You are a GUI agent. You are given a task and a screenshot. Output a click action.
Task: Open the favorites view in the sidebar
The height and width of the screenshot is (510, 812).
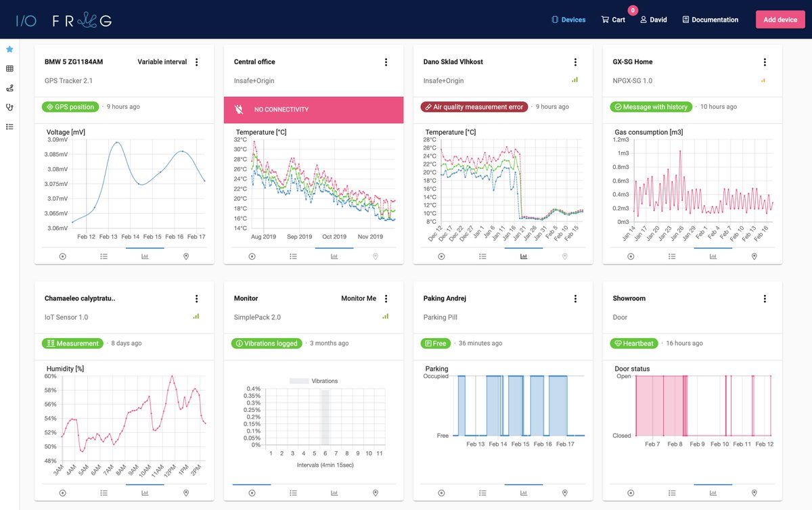9,49
